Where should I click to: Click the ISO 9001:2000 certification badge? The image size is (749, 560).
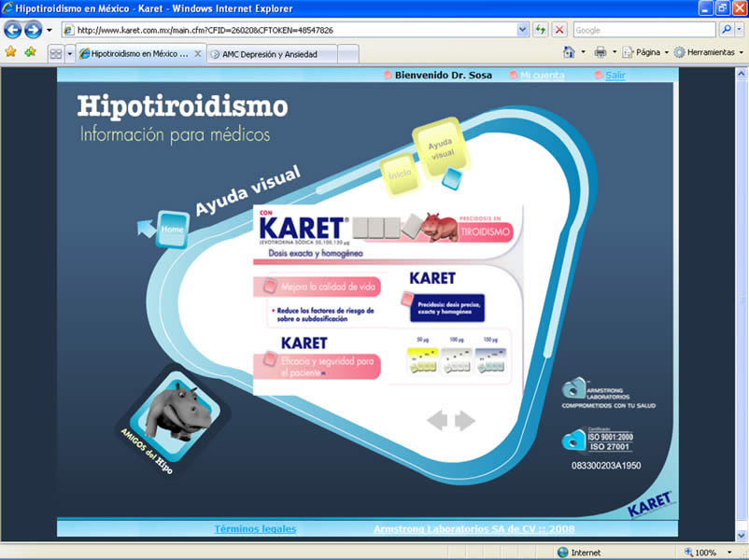tap(598, 441)
